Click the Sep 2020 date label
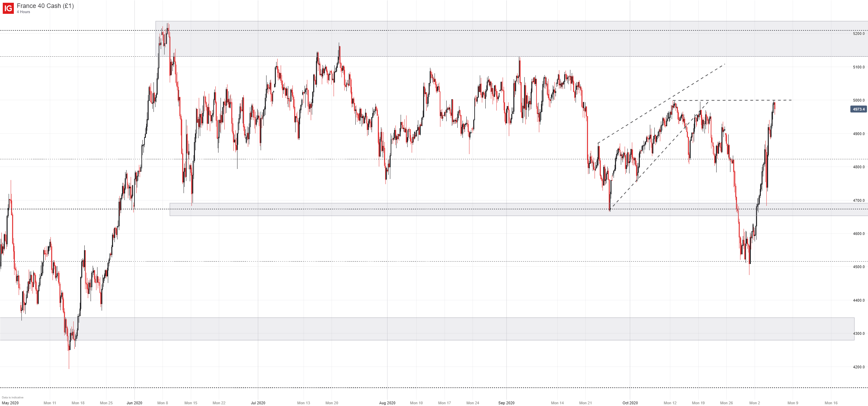Screen dimensions: 868x406 pos(506,403)
